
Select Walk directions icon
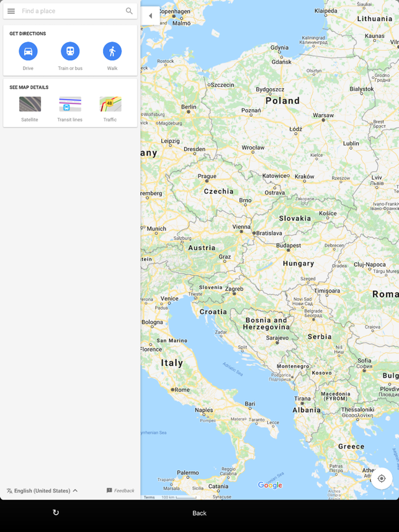tap(112, 51)
